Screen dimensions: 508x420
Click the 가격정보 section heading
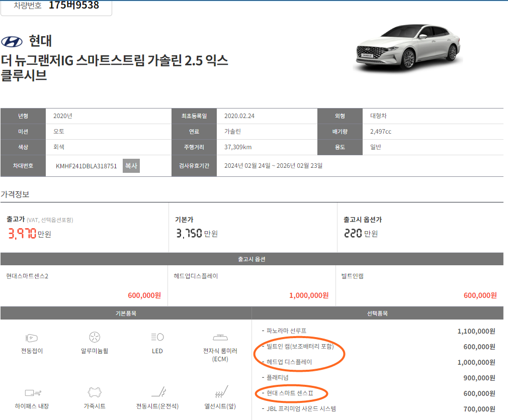pos(15,194)
